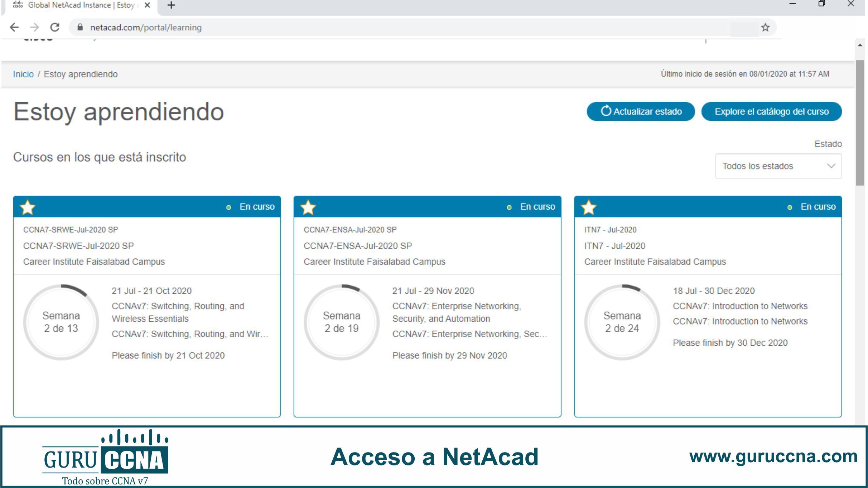The width and height of the screenshot is (868, 488).
Task: Click the Actualizar estado button
Action: [x=641, y=111]
